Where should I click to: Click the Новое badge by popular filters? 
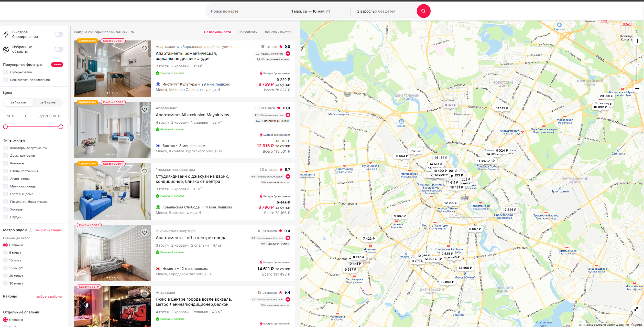57,65
